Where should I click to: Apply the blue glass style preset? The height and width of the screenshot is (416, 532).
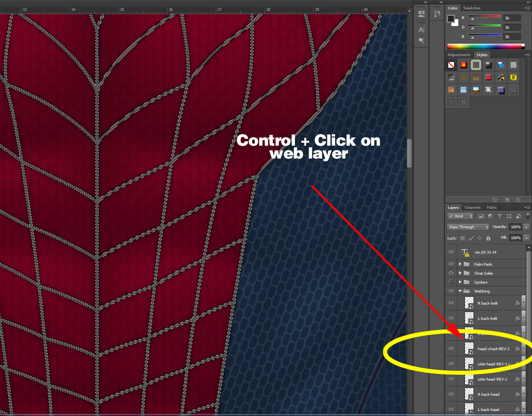pos(501,65)
